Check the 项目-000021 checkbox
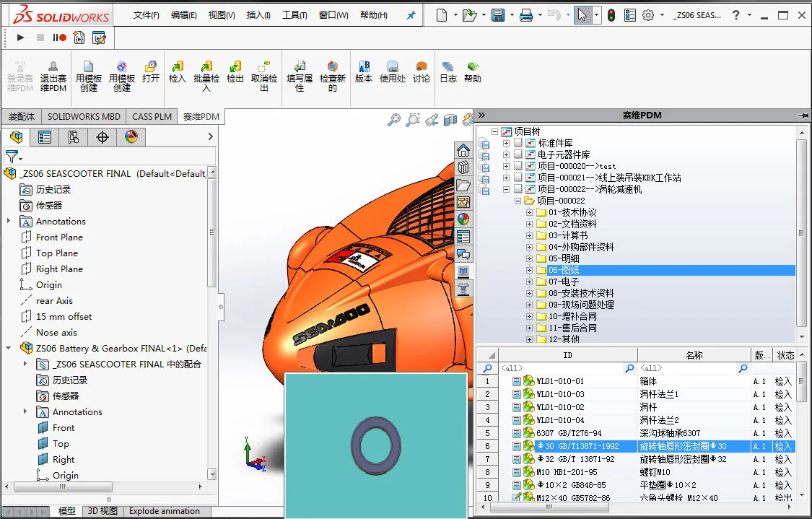Screen dimensions: 812x519 pyautogui.click(x=518, y=178)
